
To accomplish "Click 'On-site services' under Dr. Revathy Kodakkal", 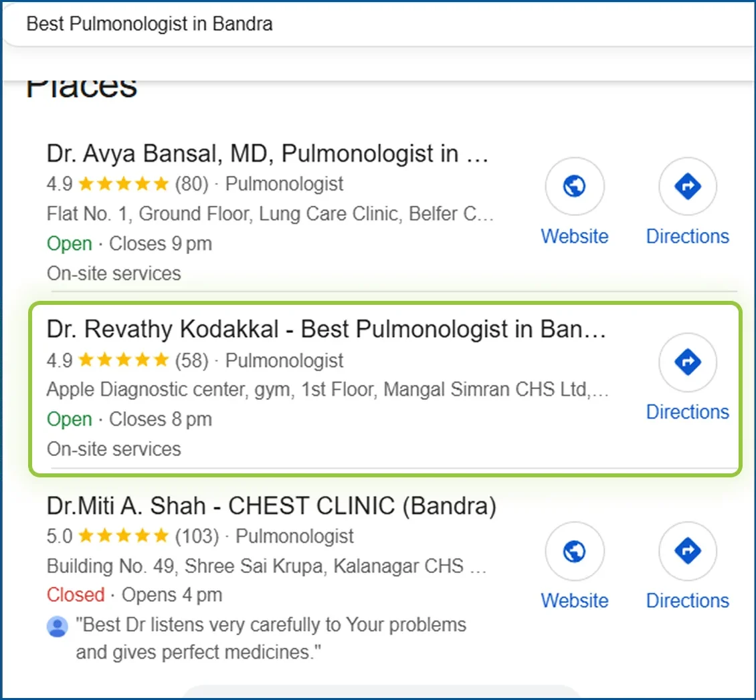I will (114, 449).
